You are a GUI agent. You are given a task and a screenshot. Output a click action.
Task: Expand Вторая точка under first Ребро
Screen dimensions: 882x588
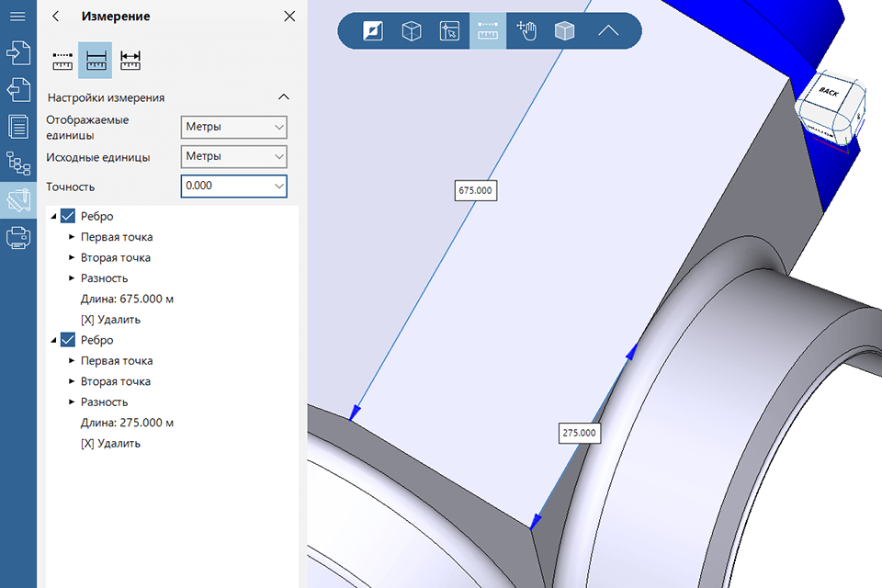[72, 257]
